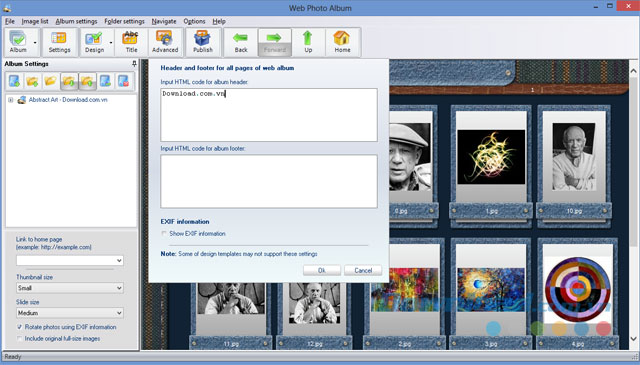Viewport: 640px width, 365px height.
Task: Click the blue image rename icon
Action: [105, 81]
